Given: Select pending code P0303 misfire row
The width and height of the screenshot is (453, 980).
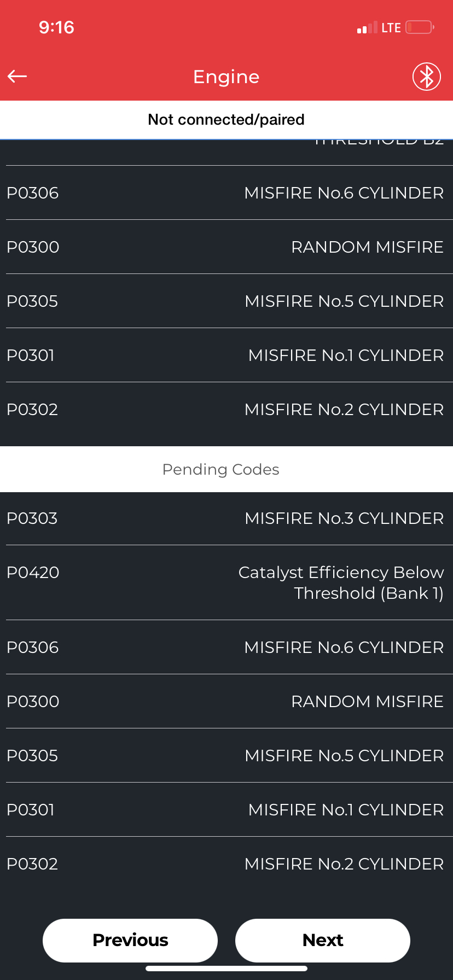Looking at the screenshot, I should tap(226, 518).
